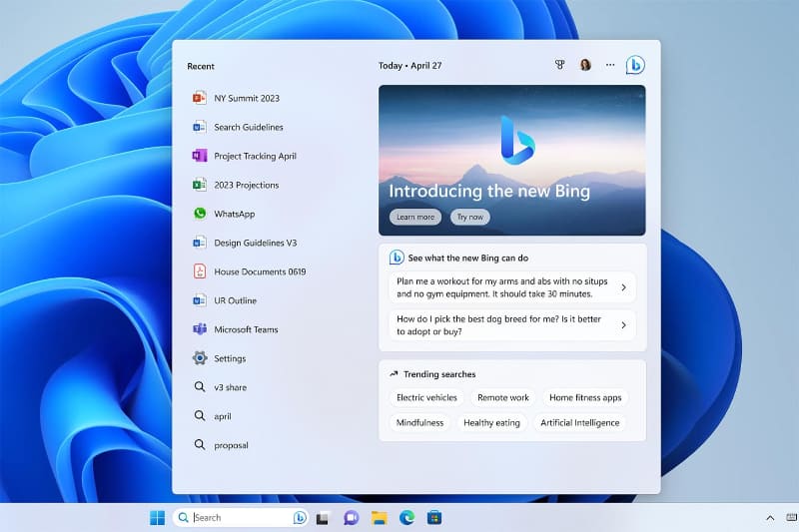This screenshot has height=532, width=799.
Task: Open the 'UR Outline' entry text
Action: (235, 300)
